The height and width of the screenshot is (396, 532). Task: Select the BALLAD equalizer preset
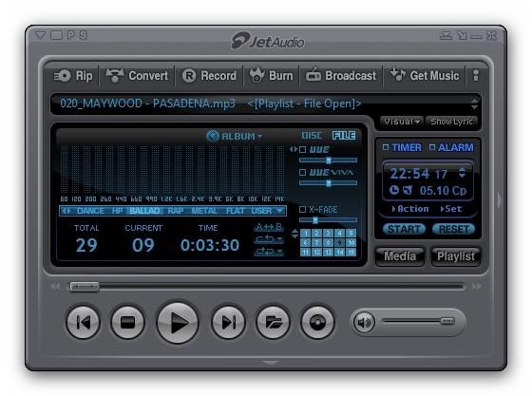(x=144, y=211)
